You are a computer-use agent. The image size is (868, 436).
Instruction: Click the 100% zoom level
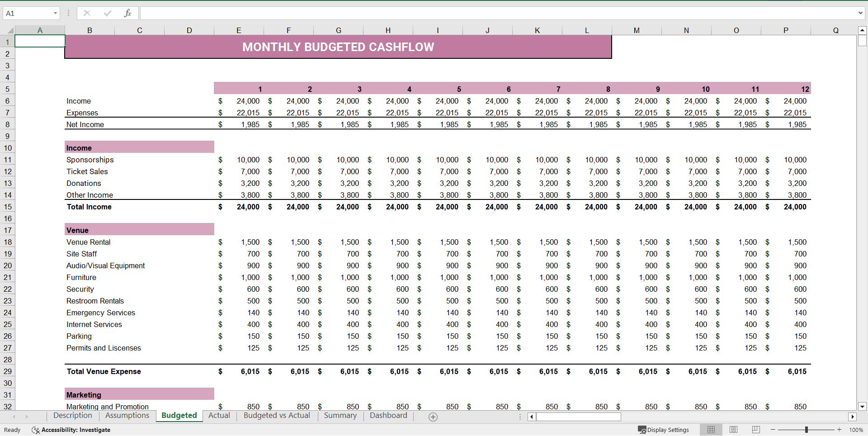tap(856, 430)
